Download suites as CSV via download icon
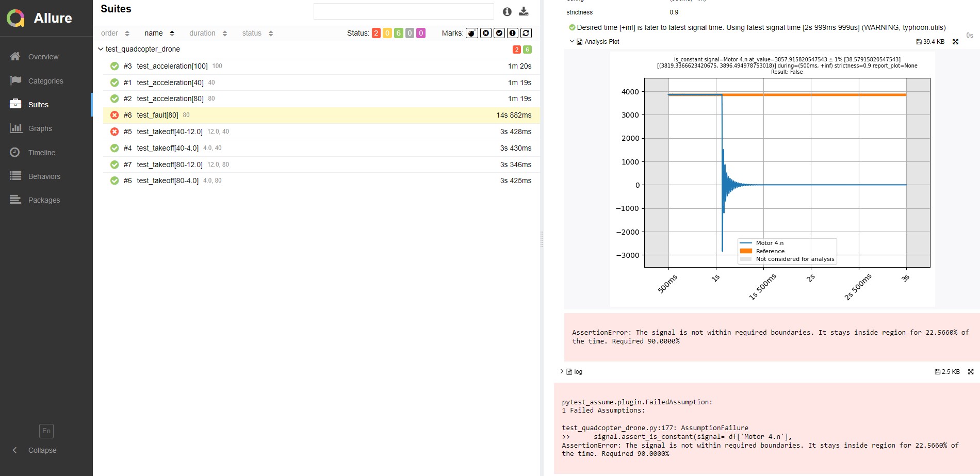Viewport: 980px width, 476px height. pos(524,11)
